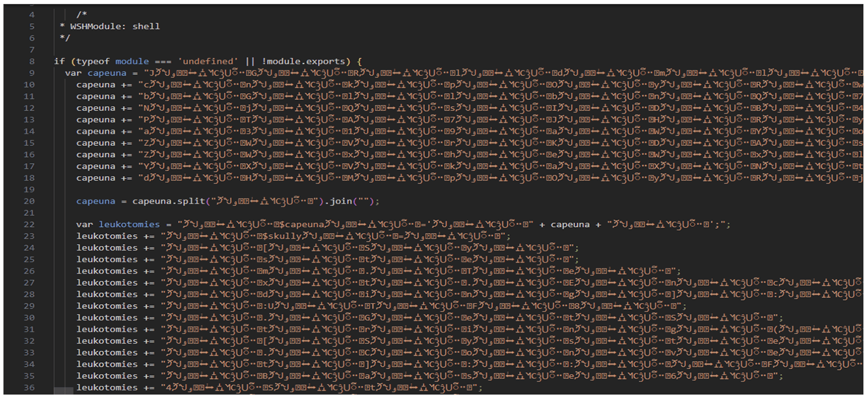The width and height of the screenshot is (868, 398).
Task: Click line number 8 in the gutter
Action: click(31, 61)
